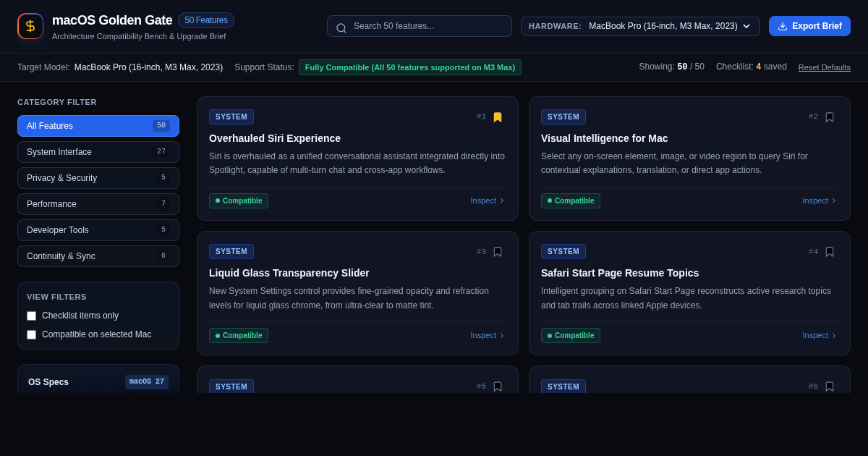Click the 50 Features badge in header
This screenshot has height=456, width=868.
[x=206, y=20]
